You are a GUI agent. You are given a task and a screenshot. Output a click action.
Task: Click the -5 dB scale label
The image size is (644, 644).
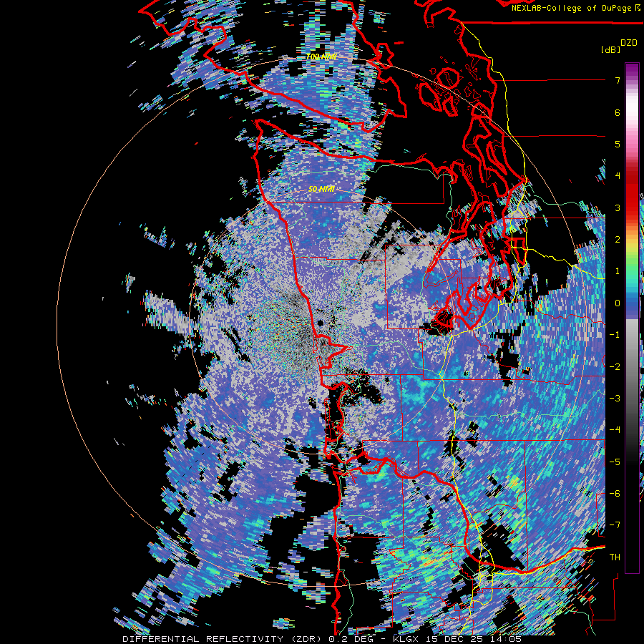click(x=615, y=462)
